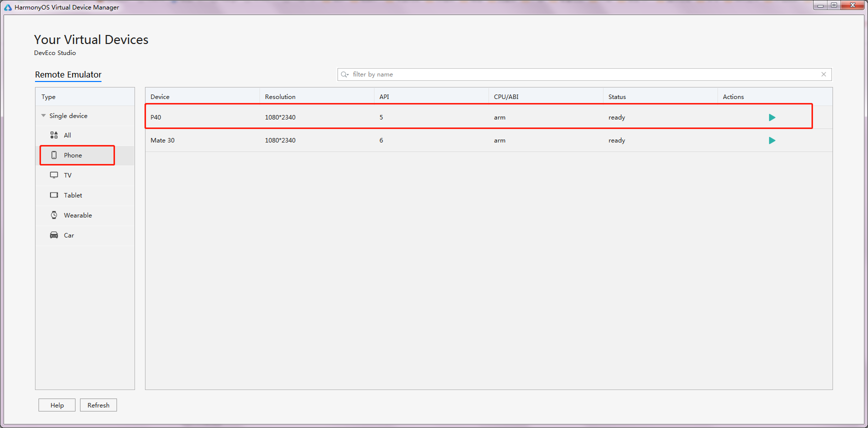The width and height of the screenshot is (868, 428).
Task: Click the API value 6 cell
Action: click(381, 140)
